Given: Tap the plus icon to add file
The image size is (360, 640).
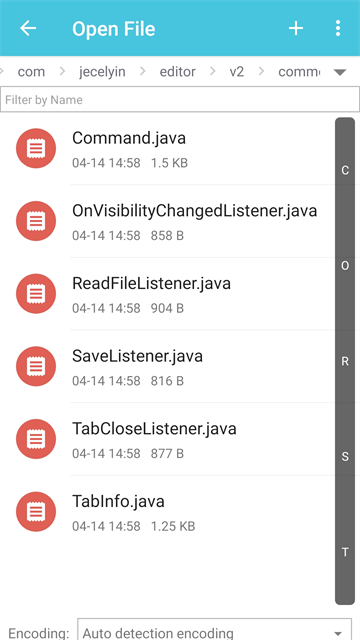Looking at the screenshot, I should (x=296, y=29).
